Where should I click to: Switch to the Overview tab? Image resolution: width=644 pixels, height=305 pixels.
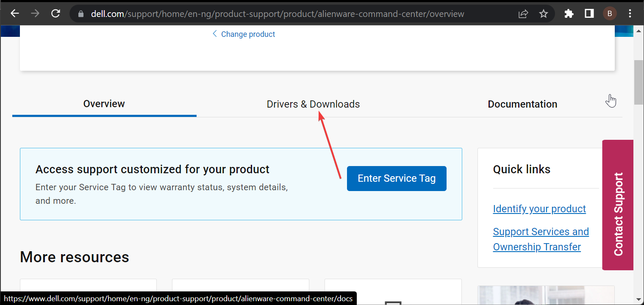tap(104, 104)
